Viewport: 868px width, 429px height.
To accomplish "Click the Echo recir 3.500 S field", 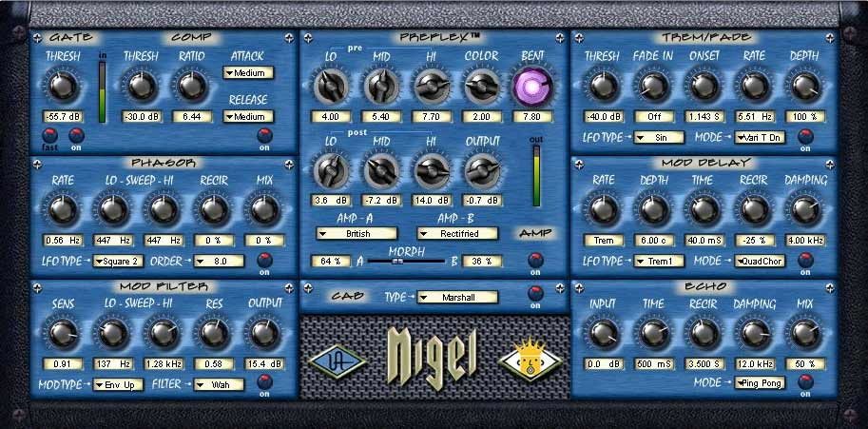I will 704,364.
